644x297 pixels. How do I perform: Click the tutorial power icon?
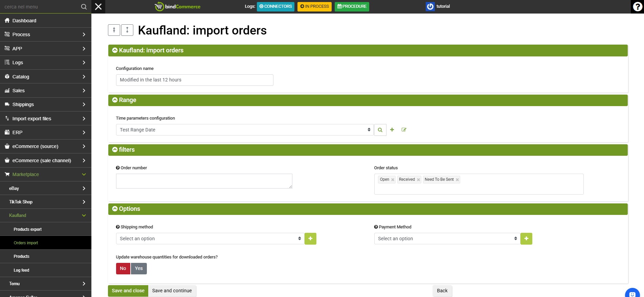coord(430,6)
